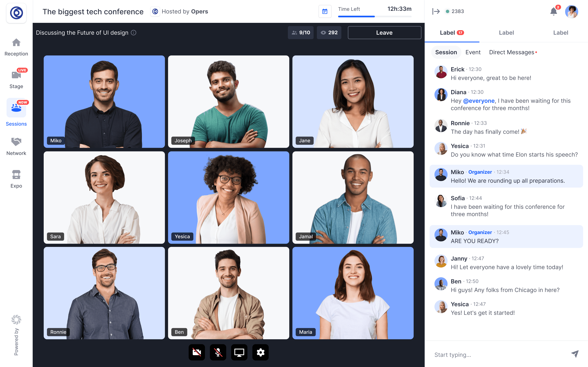588x367 pixels.
Task: Switch to the Event chat tab
Action: coord(473,52)
